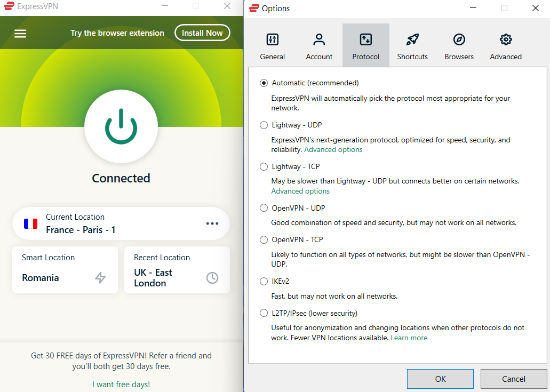Select the Lightway - UDP protocol
Viewport: 550px width, 392px height.
click(264, 125)
